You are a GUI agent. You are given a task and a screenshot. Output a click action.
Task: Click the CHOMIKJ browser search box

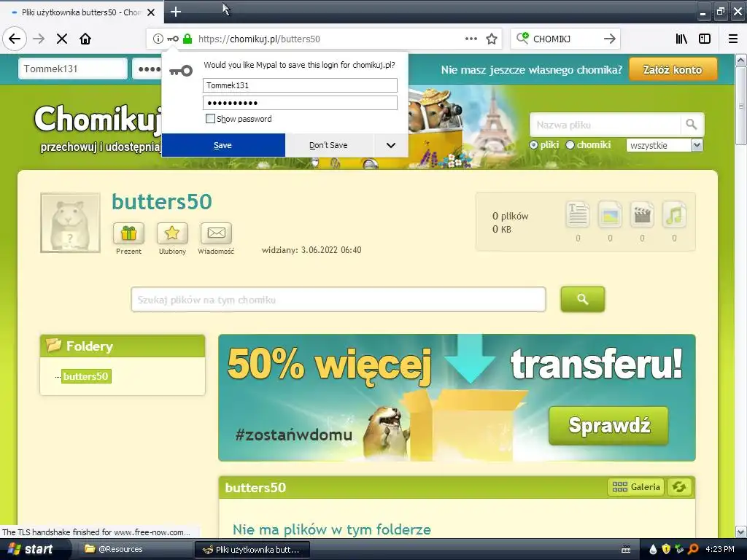tap(565, 39)
